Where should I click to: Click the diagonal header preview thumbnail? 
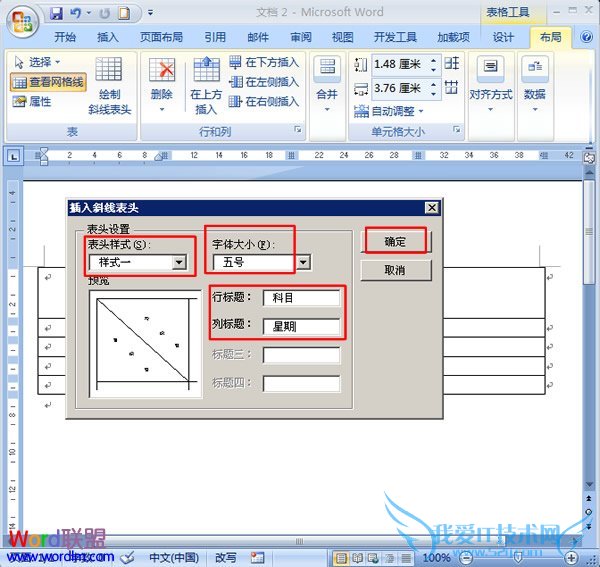pos(145,344)
